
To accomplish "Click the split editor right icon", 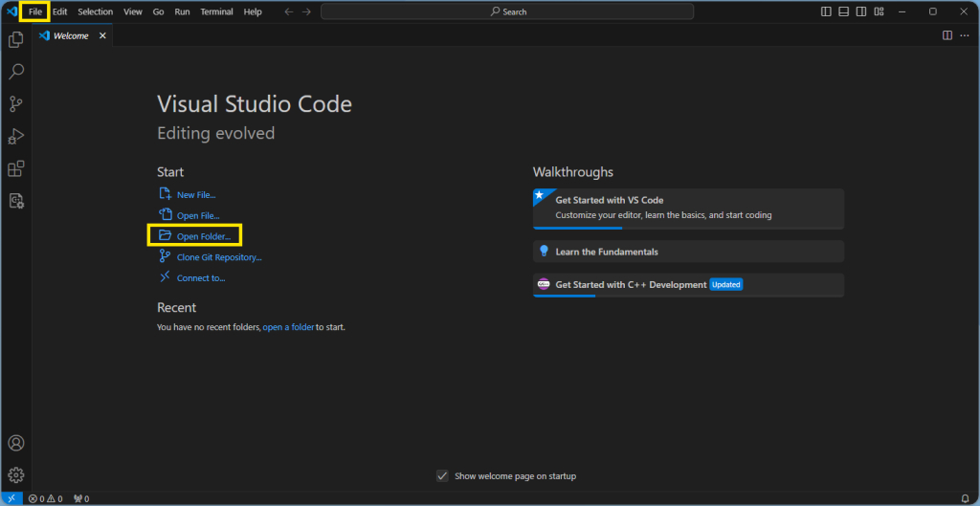I will tap(947, 35).
